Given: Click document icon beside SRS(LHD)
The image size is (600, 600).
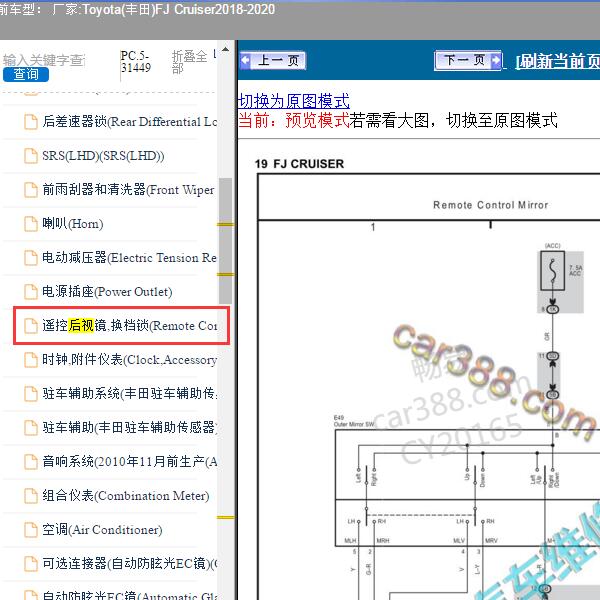Looking at the screenshot, I should pos(31,156).
